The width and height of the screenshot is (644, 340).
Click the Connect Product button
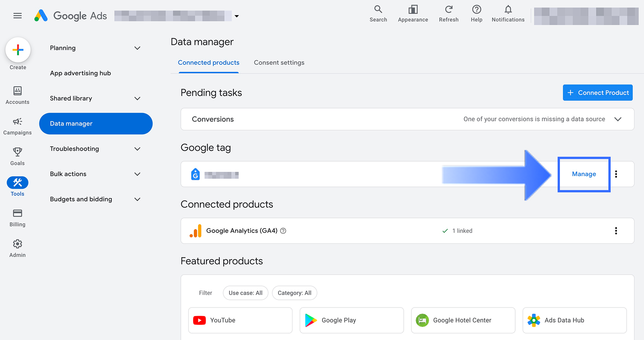[x=597, y=93]
